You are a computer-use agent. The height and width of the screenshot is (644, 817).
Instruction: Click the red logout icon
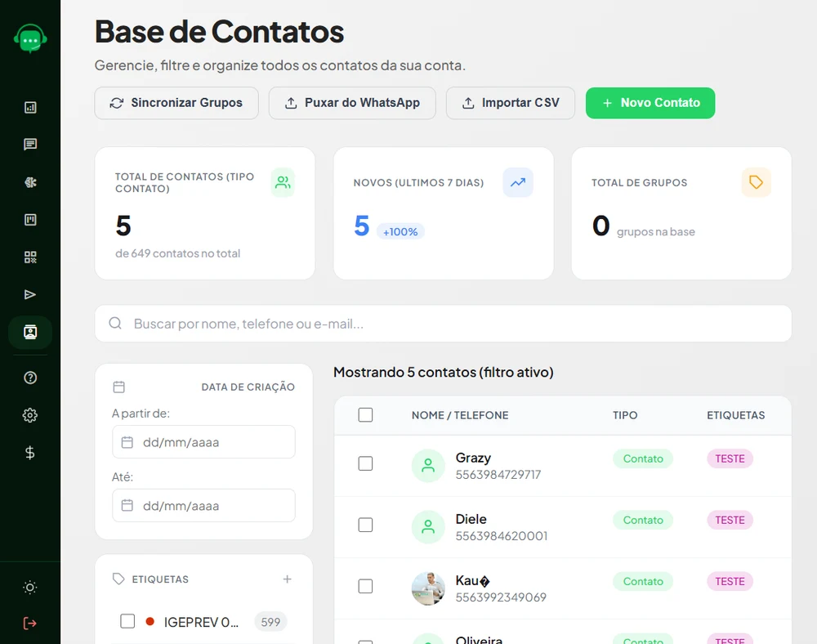coord(30,623)
